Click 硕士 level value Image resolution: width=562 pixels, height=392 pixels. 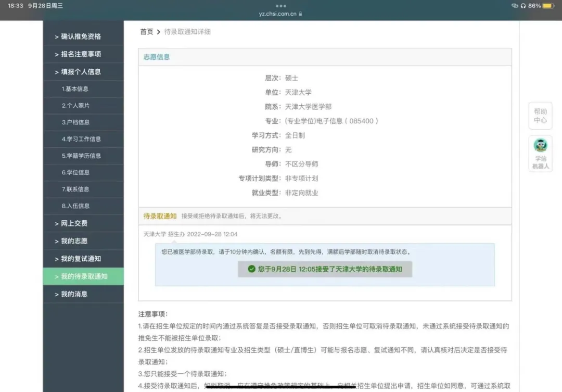[291, 78]
